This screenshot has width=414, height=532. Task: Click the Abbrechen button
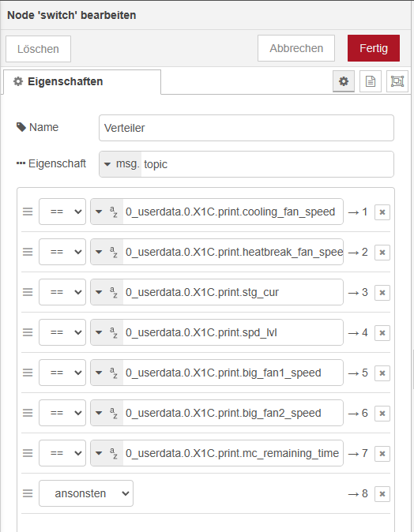(x=296, y=48)
